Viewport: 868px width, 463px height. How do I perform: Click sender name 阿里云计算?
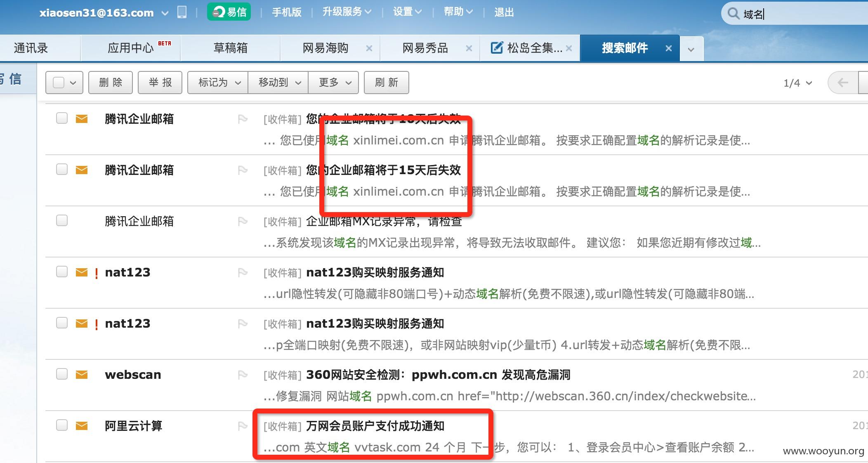[x=133, y=426]
